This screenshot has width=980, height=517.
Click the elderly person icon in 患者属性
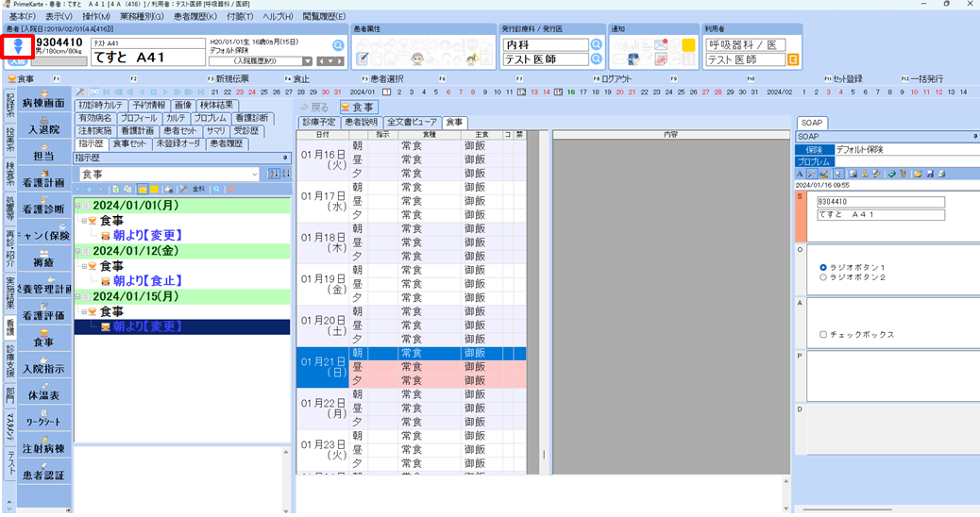(417, 58)
